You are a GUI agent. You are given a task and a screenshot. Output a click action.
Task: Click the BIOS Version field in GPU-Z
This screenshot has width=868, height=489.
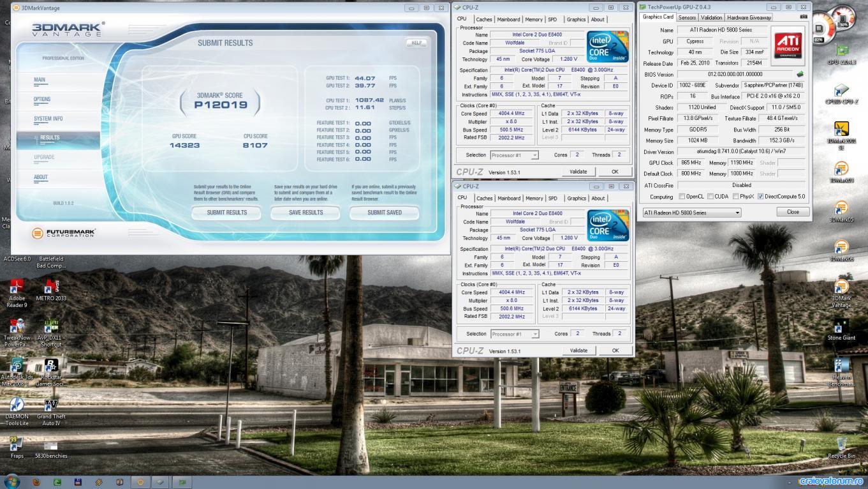coord(735,74)
